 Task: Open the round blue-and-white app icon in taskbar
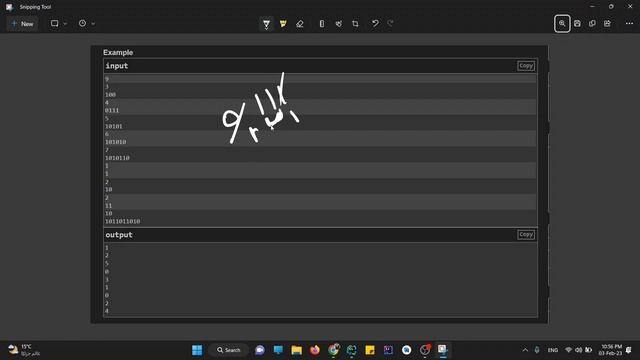(407, 350)
